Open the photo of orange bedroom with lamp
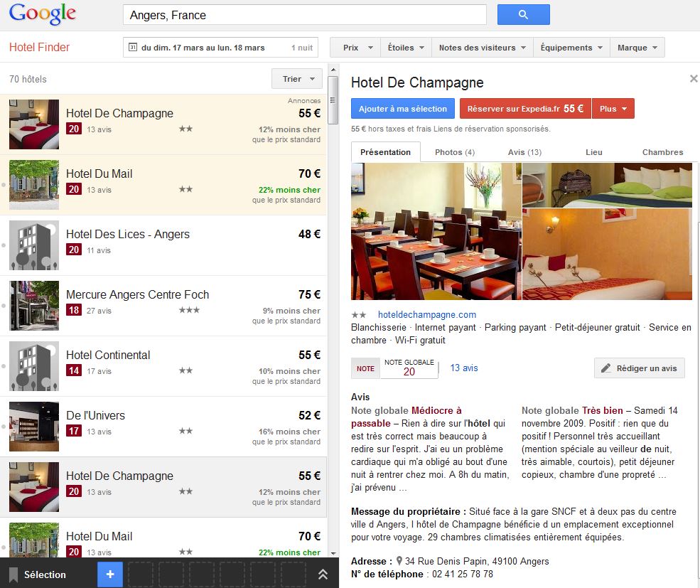The height and width of the screenshot is (588, 700). pos(607,255)
